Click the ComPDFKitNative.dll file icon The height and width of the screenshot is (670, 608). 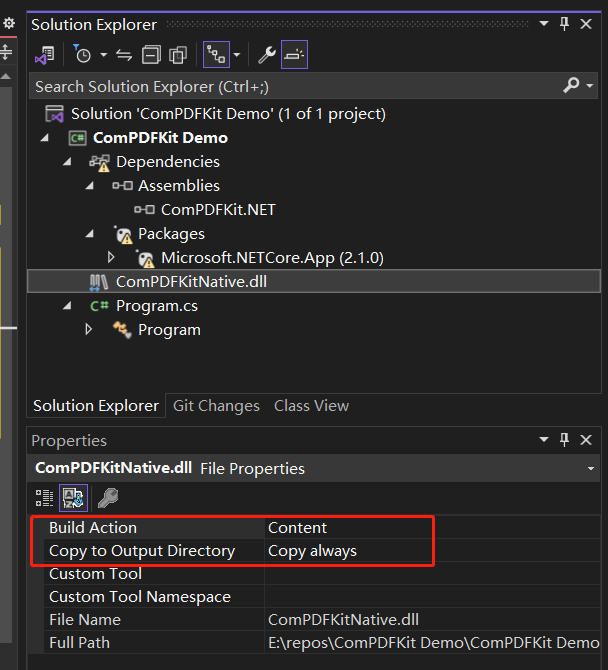(x=99, y=282)
